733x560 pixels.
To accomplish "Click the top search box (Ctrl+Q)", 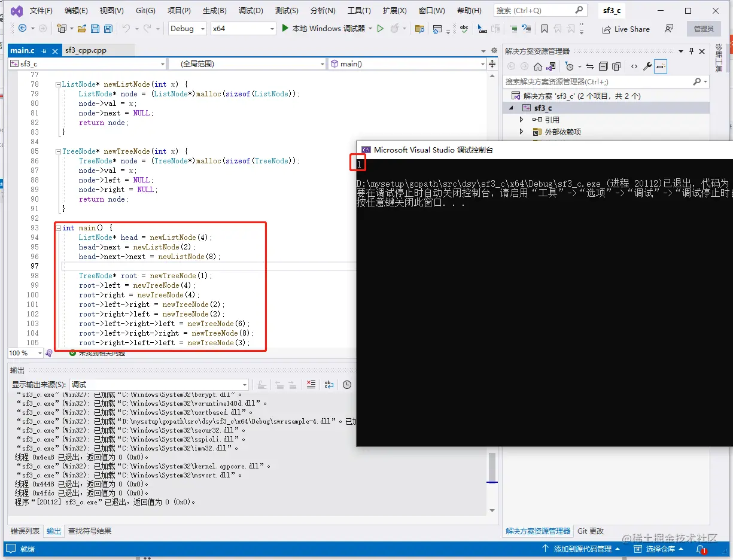I will [540, 10].
